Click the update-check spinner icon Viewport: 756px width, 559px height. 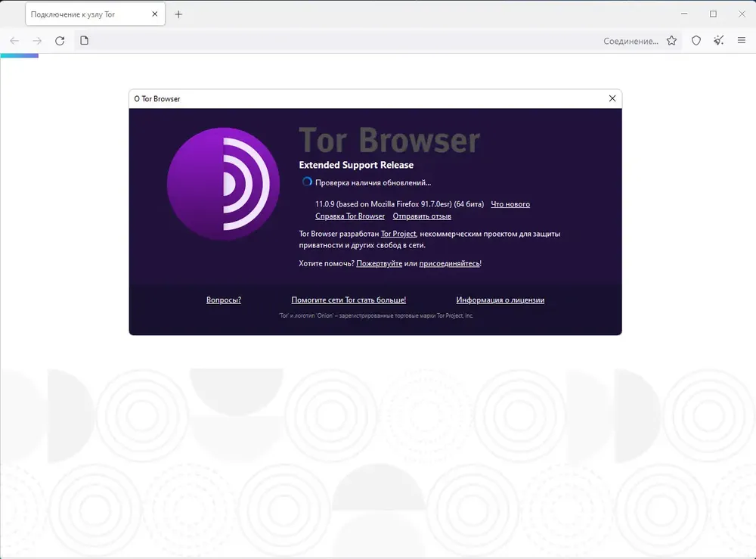coord(307,182)
